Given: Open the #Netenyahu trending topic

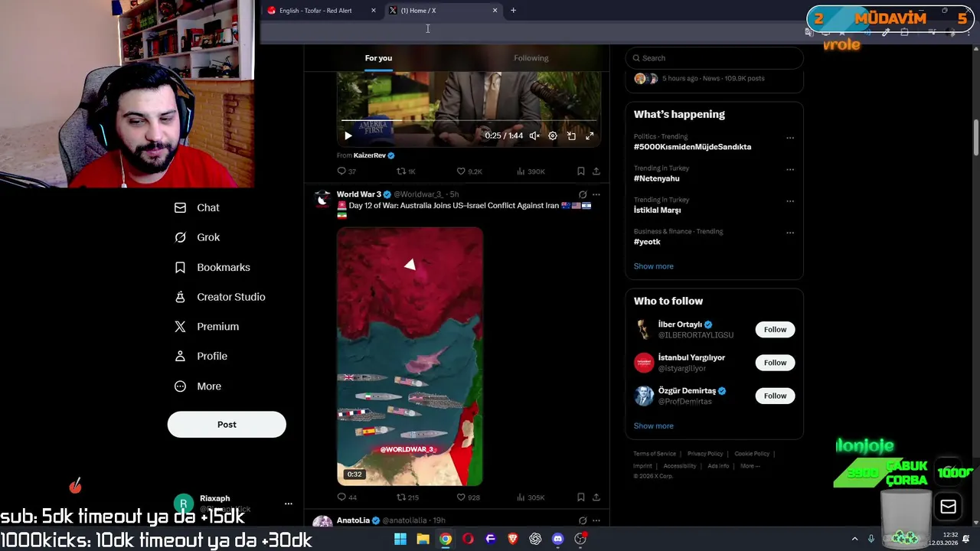Looking at the screenshot, I should (x=656, y=178).
